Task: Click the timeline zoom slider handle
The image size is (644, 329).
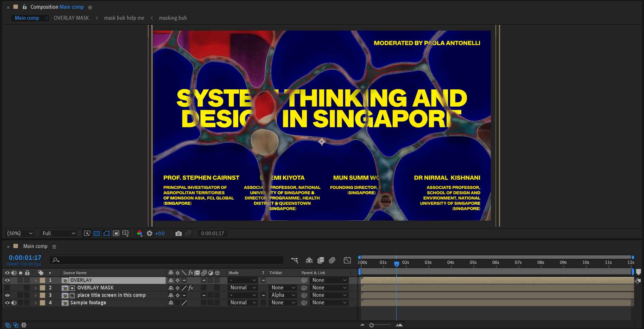Action: click(372, 325)
